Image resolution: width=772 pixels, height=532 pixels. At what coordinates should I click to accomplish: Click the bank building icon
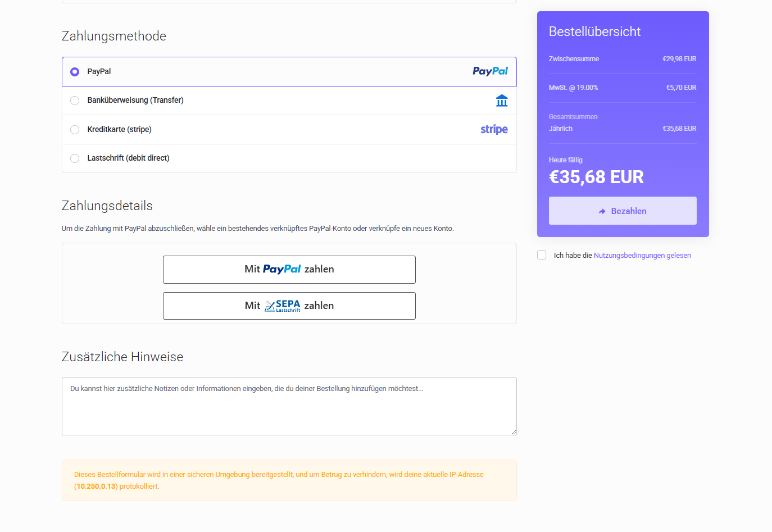point(502,101)
